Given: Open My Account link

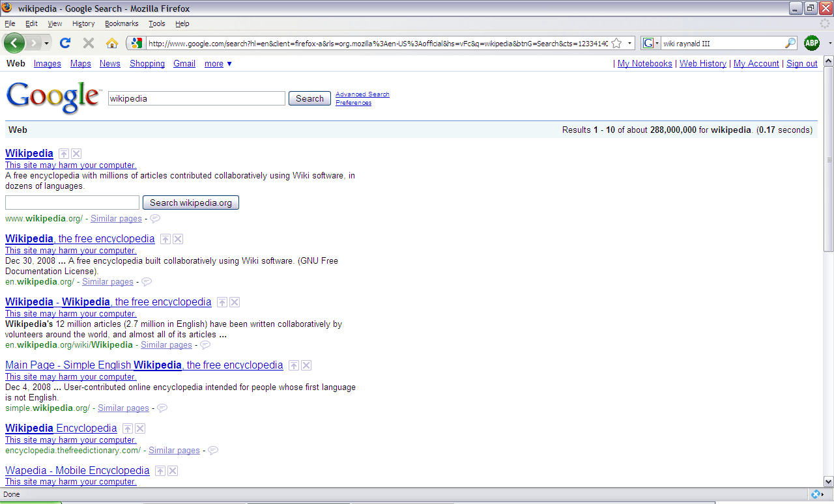Looking at the screenshot, I should click(756, 63).
